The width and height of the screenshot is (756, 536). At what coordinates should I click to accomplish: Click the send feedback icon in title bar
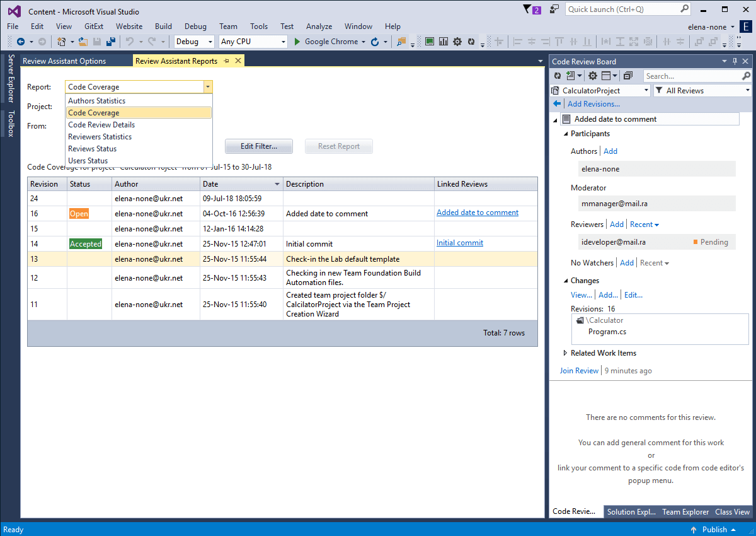point(554,9)
